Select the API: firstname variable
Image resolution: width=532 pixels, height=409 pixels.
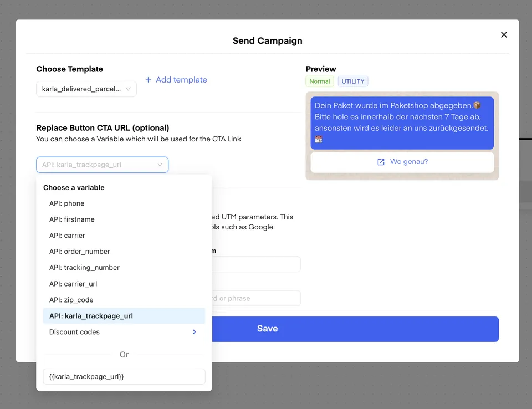click(x=71, y=219)
